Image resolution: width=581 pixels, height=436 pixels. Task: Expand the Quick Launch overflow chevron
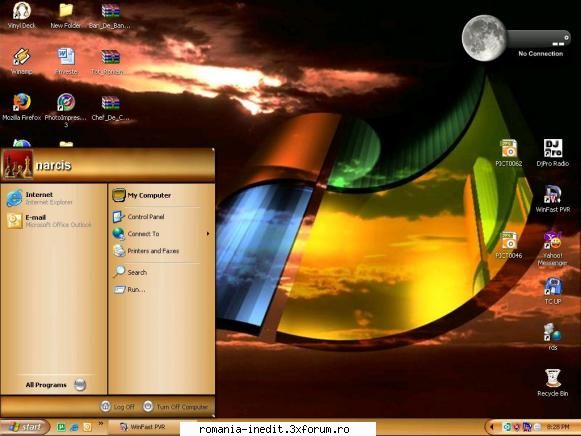100,424
